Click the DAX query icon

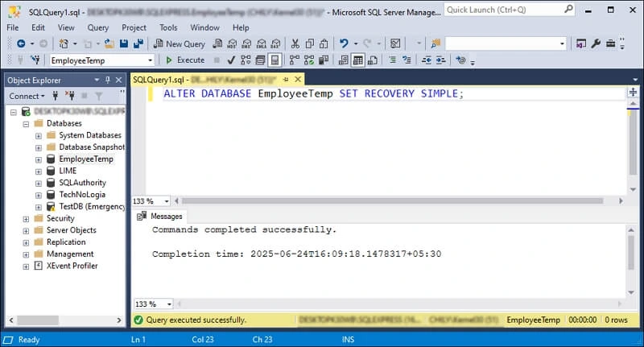pos(275,43)
